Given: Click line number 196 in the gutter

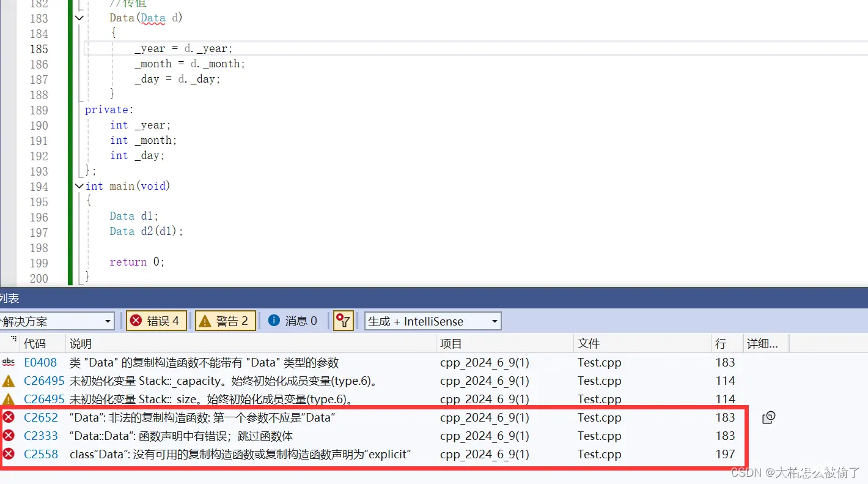Looking at the screenshot, I should coord(39,217).
